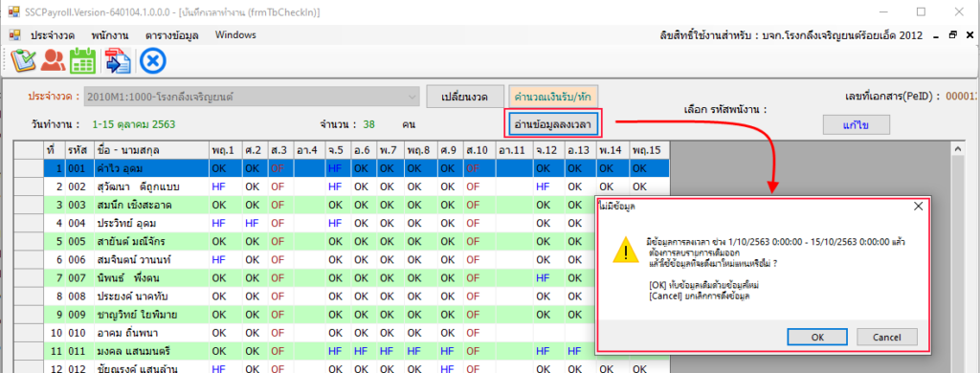Image resolution: width=980 pixels, height=373 pixels.
Task: Select employee row อาคม ถิ่นพนา
Action: click(342, 333)
